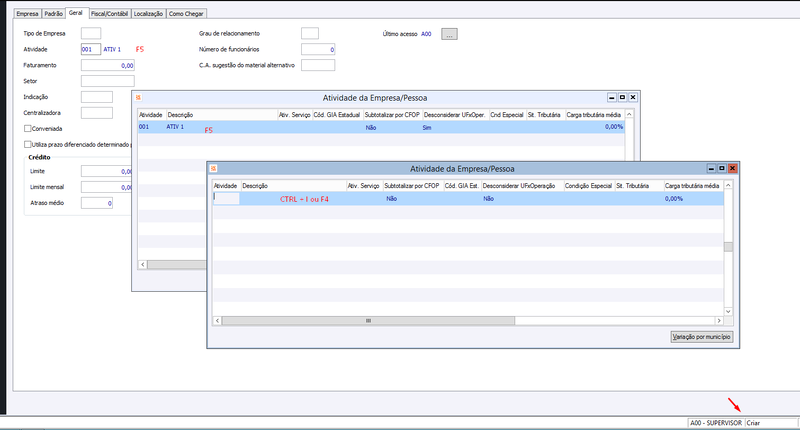Open the Como Chegar tab
The width and height of the screenshot is (800, 430).
[x=186, y=14]
